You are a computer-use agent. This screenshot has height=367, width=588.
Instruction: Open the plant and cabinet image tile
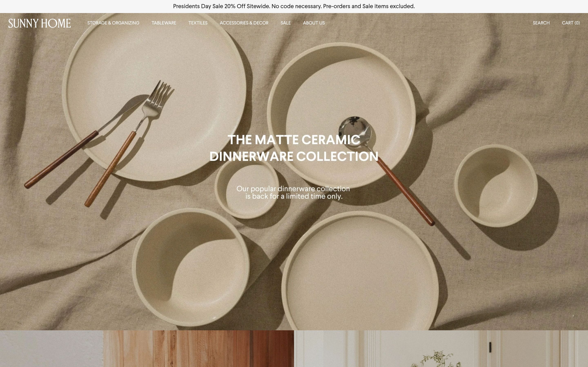441,349
